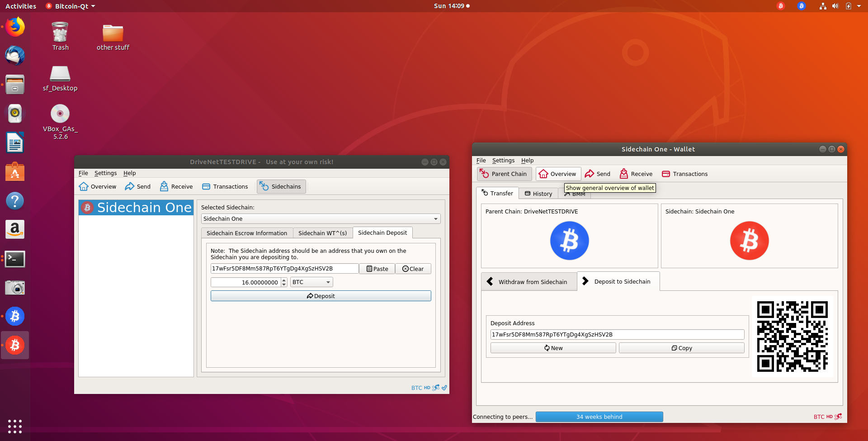Click the Sidechain deposit QR code
Image resolution: width=868 pixels, height=441 pixels.
click(x=793, y=337)
